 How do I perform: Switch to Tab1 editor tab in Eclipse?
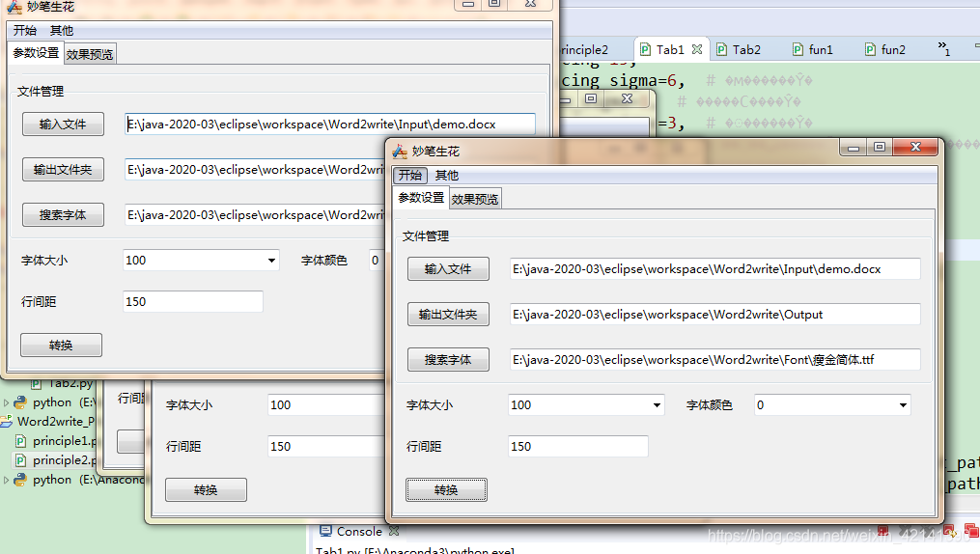tap(670, 49)
